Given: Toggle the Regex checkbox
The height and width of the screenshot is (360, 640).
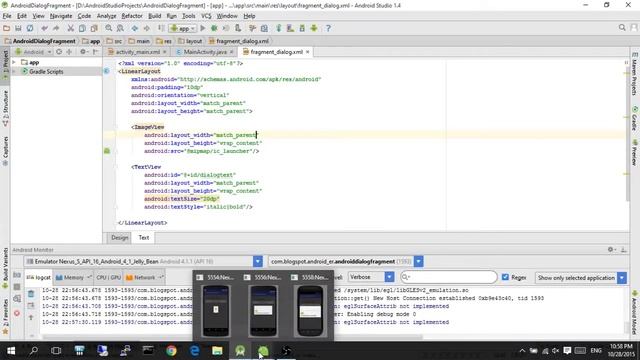Looking at the screenshot, I should (505, 277).
